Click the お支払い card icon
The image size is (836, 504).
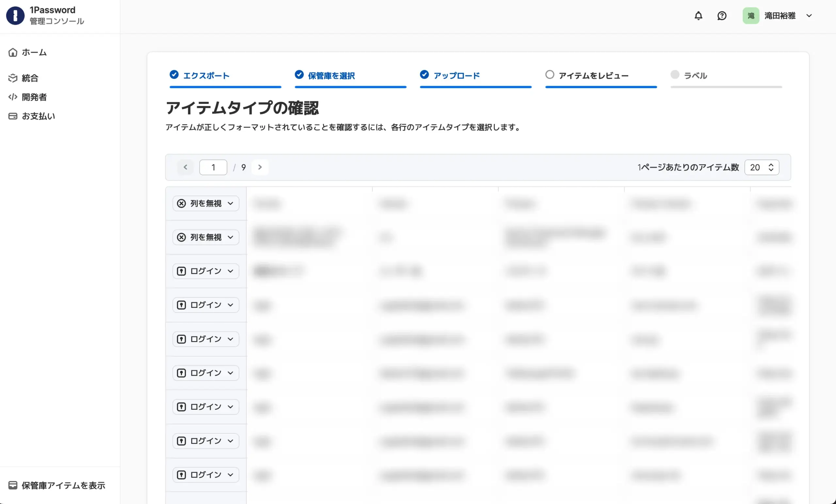pyautogui.click(x=13, y=116)
